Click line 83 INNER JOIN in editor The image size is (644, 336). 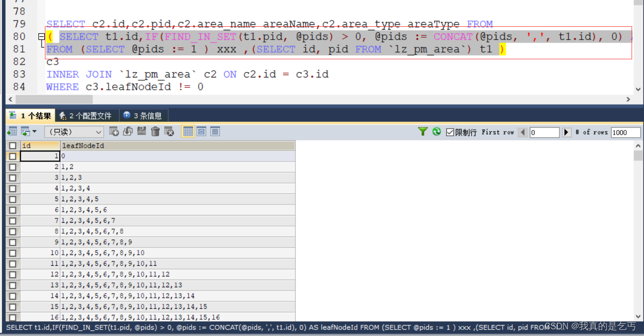187,75
